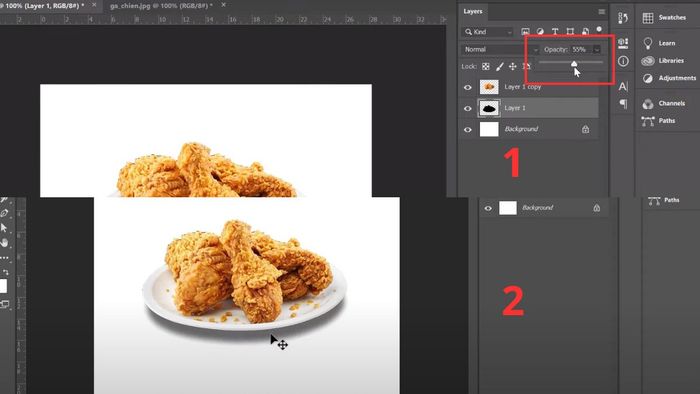Lock transparent pixels icon in Layers panel
Viewport: 700px width, 394px height.
click(x=486, y=66)
